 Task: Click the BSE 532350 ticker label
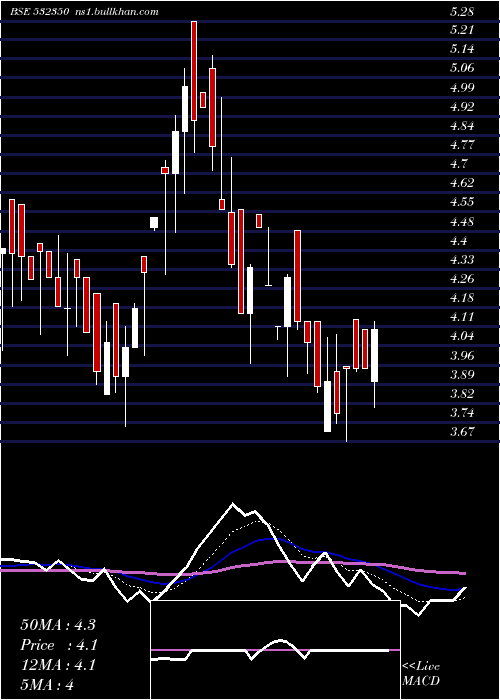click(x=39, y=12)
